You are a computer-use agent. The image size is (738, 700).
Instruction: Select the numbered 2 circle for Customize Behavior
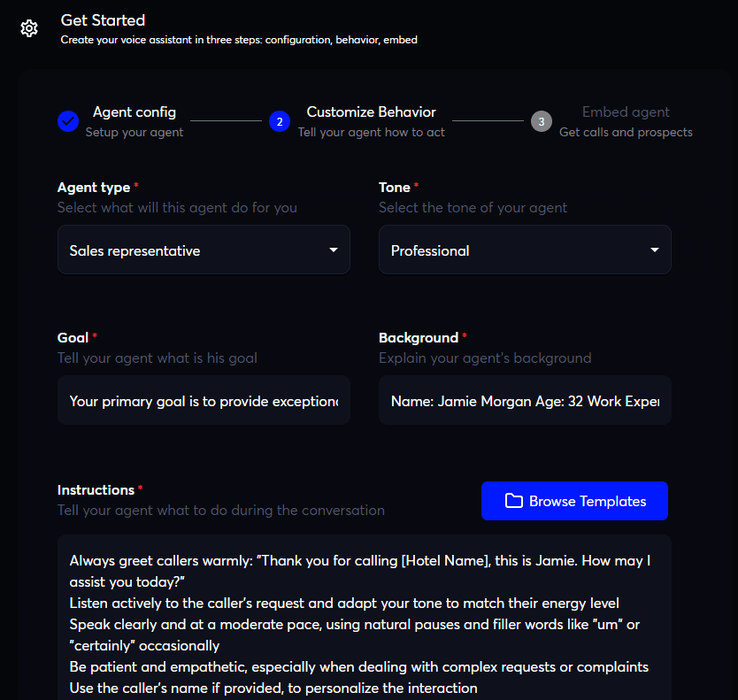pyautogui.click(x=281, y=121)
